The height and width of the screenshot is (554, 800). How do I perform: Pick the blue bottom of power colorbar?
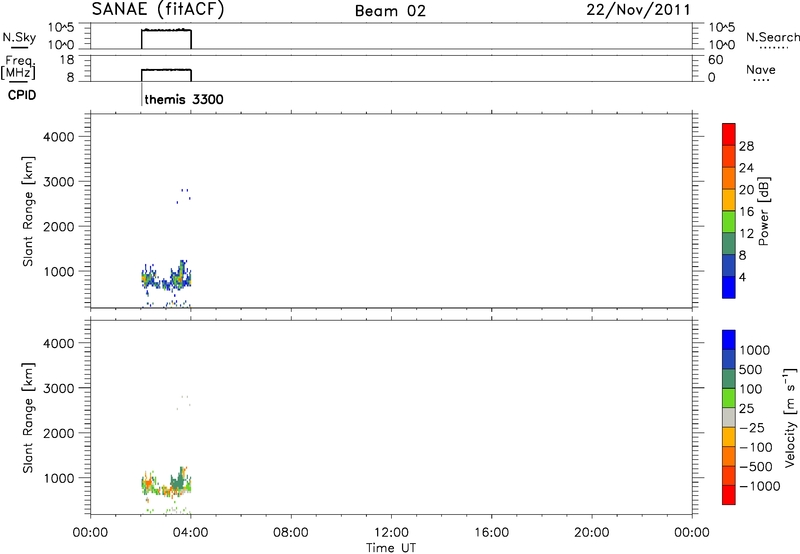pos(729,287)
